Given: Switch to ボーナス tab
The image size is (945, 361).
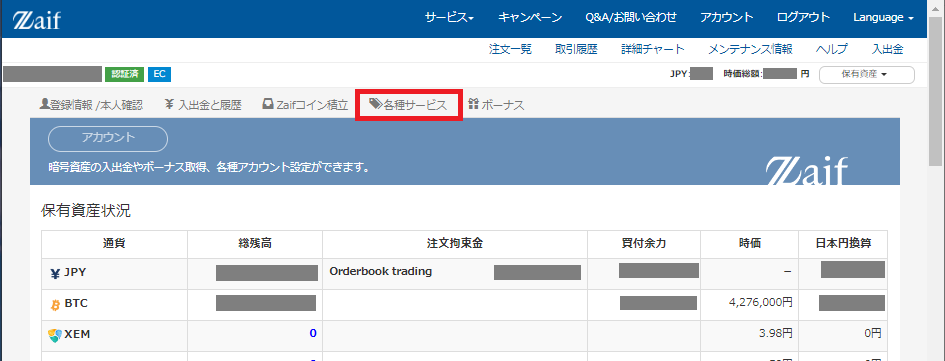Looking at the screenshot, I should coord(496,105).
